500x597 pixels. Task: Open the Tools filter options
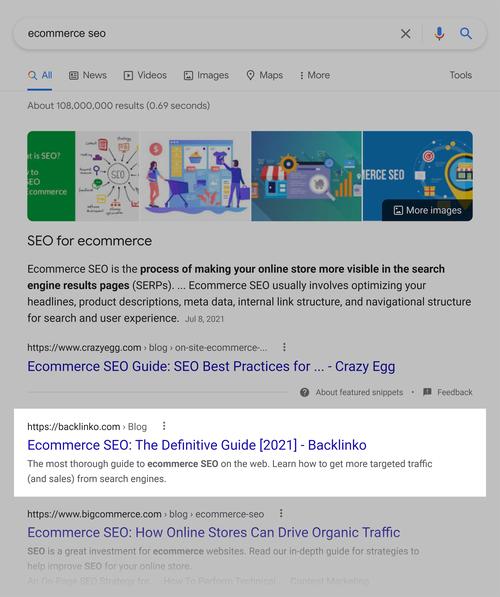460,75
